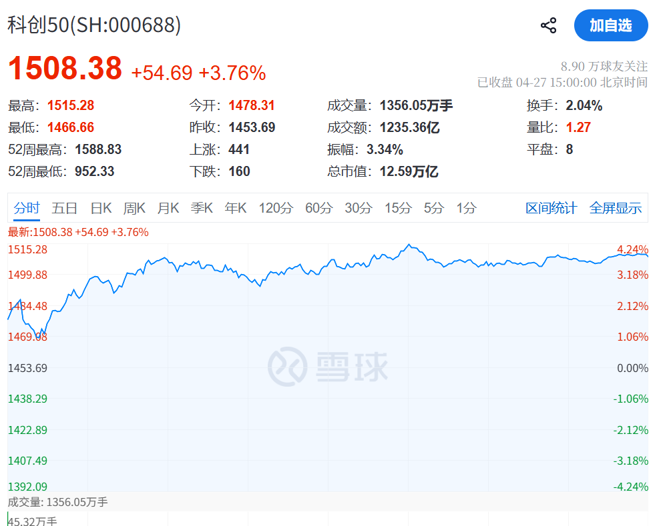Enter 全屏显示 fullscreen chart view

pyautogui.click(x=615, y=208)
